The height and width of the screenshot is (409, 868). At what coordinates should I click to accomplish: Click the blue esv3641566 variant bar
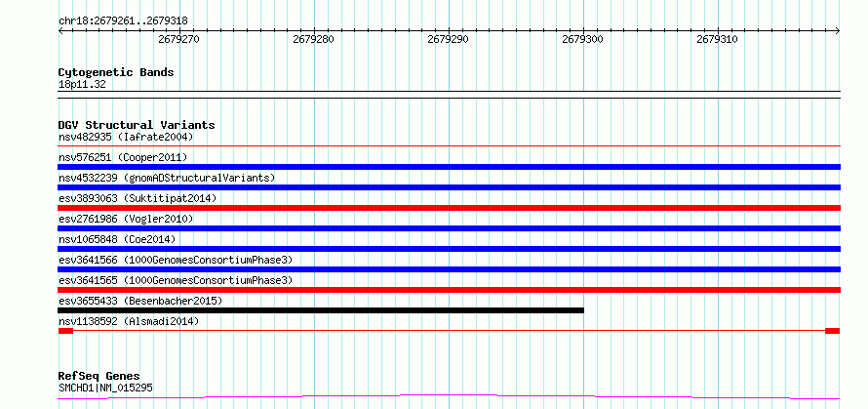[449, 269]
